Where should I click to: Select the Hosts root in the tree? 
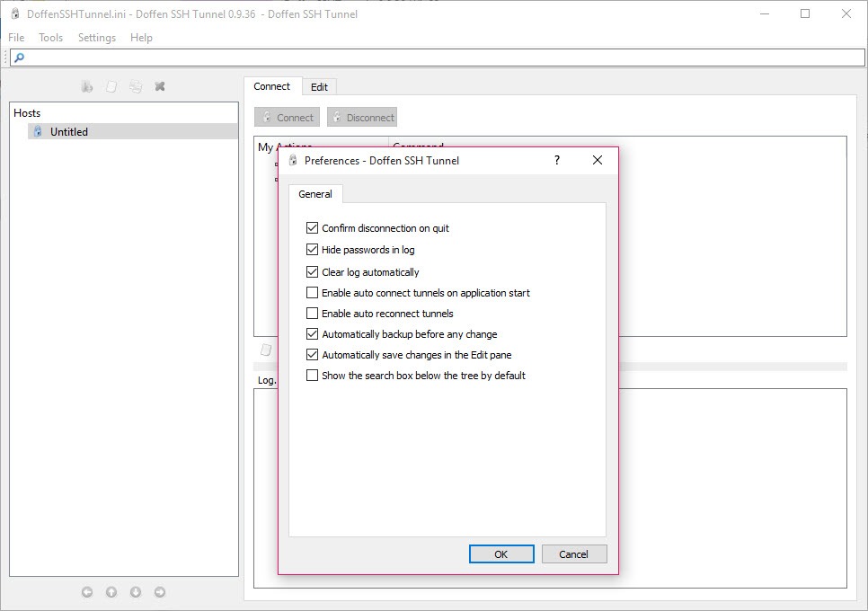pyautogui.click(x=27, y=113)
